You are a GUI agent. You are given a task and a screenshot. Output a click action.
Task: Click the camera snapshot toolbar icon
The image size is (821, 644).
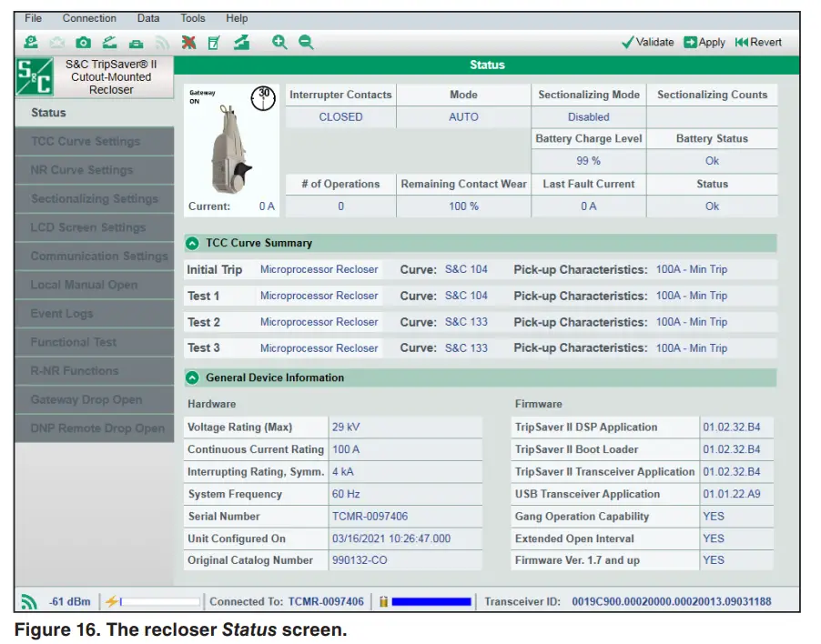(x=83, y=42)
